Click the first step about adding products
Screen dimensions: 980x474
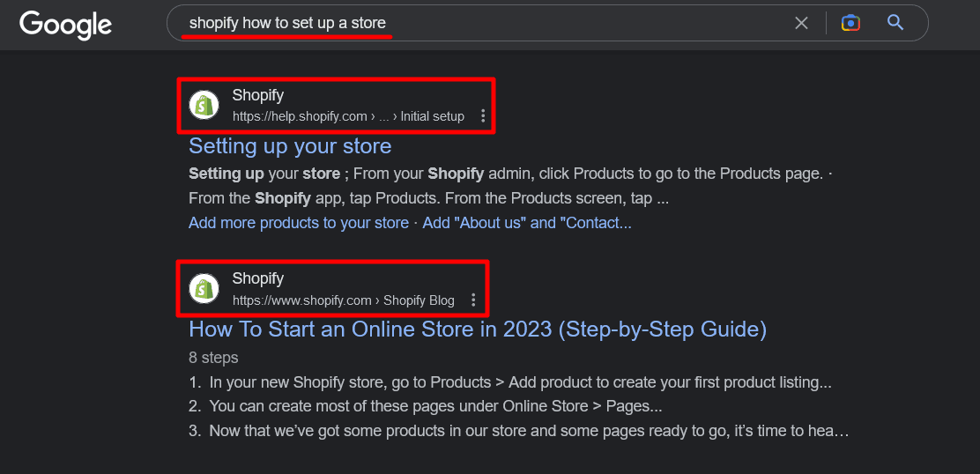(520, 382)
